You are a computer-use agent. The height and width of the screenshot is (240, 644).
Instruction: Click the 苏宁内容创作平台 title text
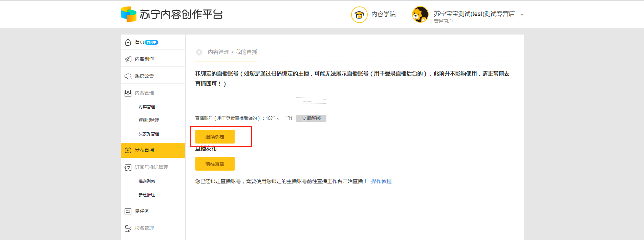(x=181, y=15)
